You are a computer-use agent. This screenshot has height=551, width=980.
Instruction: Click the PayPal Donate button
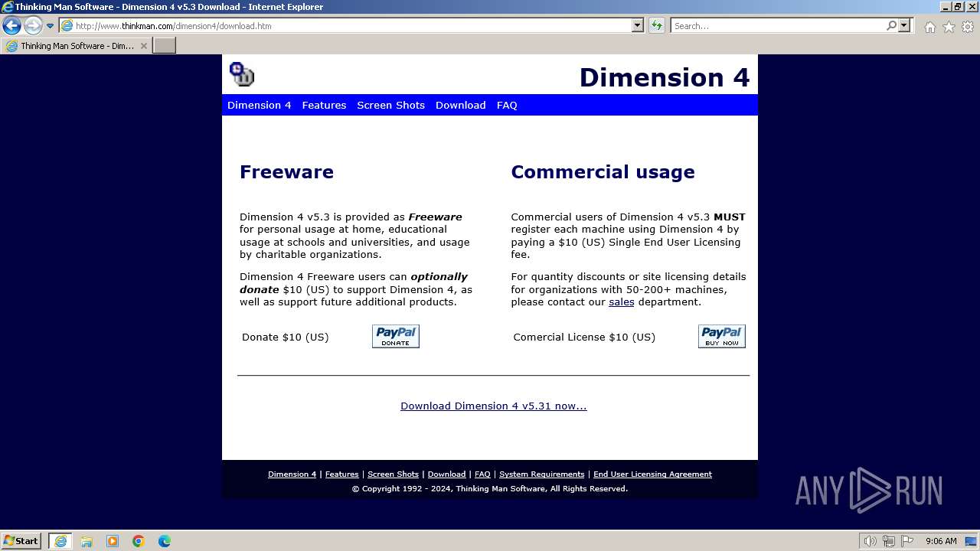396,336
